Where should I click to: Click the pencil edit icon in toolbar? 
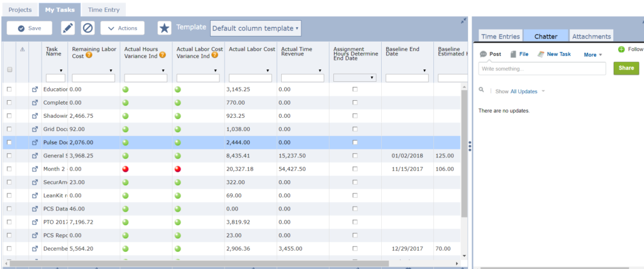tap(68, 28)
